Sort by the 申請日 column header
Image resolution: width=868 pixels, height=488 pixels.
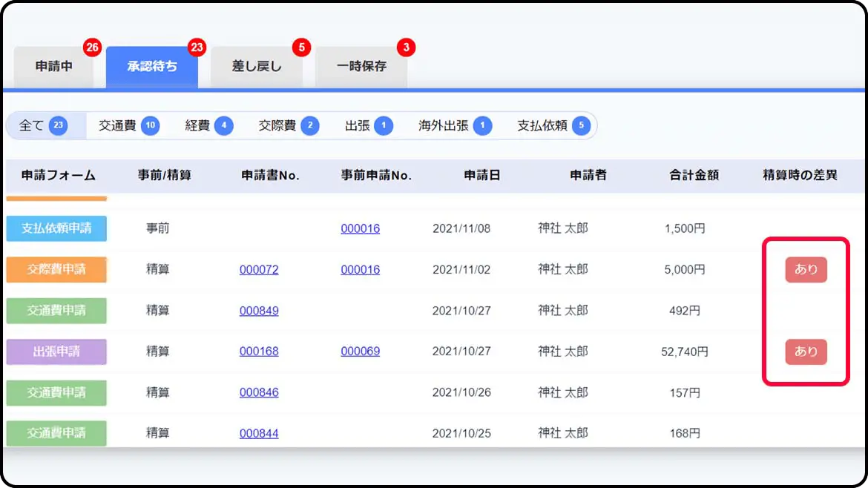(481, 176)
